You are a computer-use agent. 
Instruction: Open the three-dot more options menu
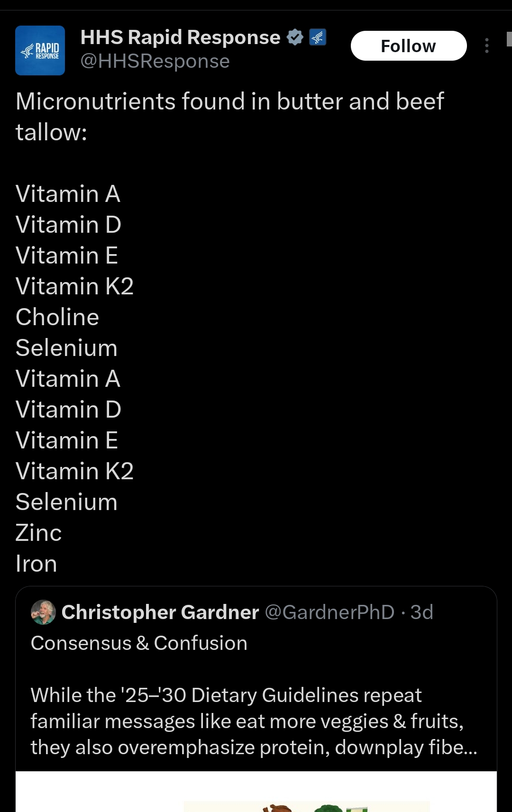tap(486, 46)
